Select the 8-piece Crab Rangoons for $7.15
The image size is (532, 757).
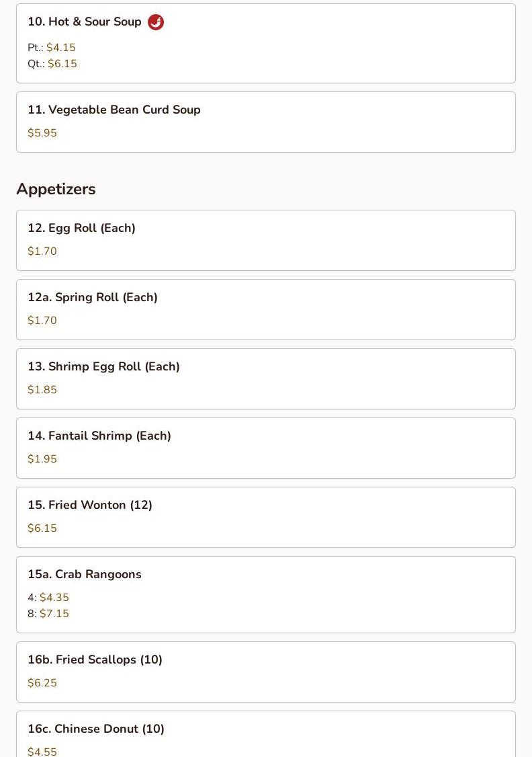48,614
